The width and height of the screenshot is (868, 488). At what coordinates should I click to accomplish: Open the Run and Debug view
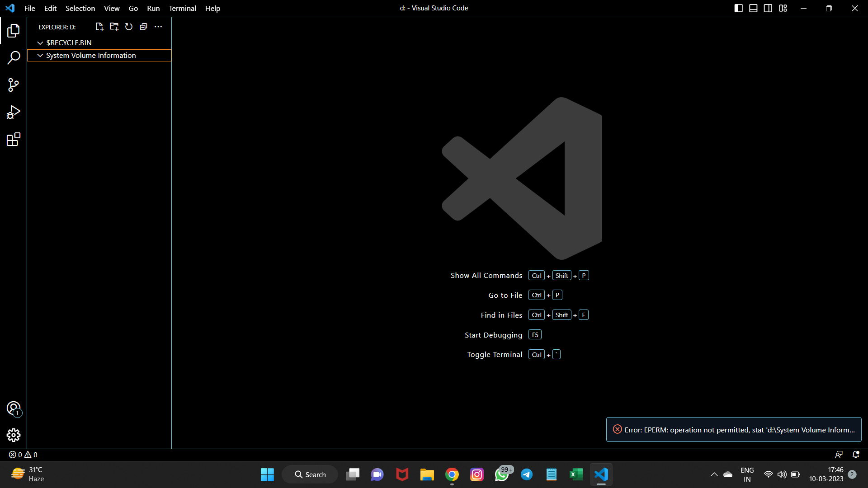coord(14,112)
